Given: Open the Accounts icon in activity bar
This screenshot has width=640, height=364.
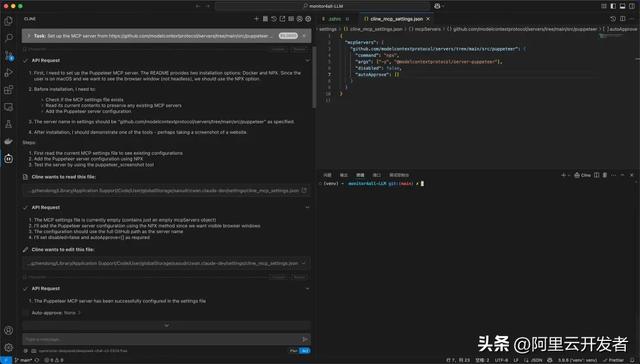Looking at the screenshot, I should coord(8,330).
